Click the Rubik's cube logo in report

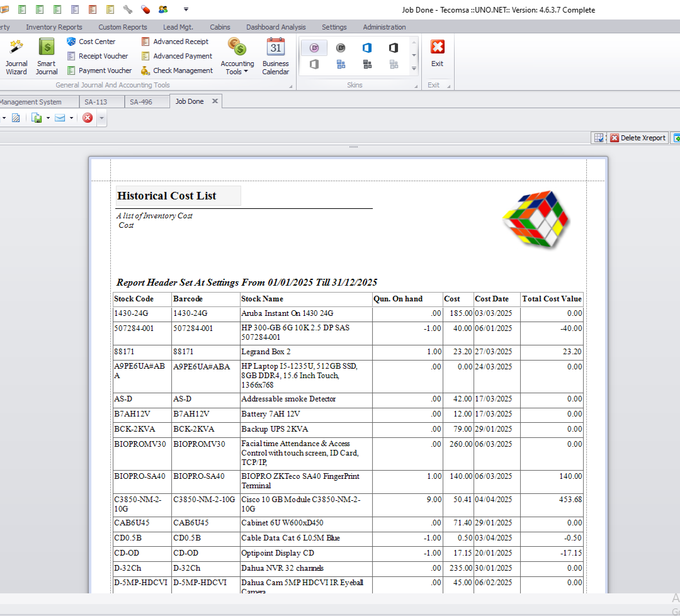536,219
